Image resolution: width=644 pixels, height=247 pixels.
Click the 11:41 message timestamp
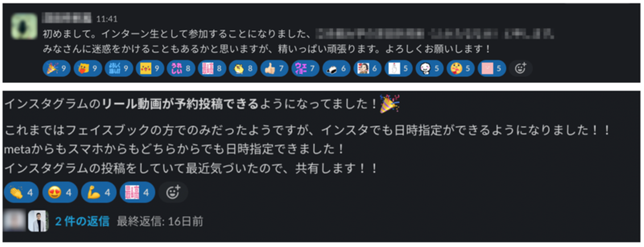pyautogui.click(x=107, y=19)
